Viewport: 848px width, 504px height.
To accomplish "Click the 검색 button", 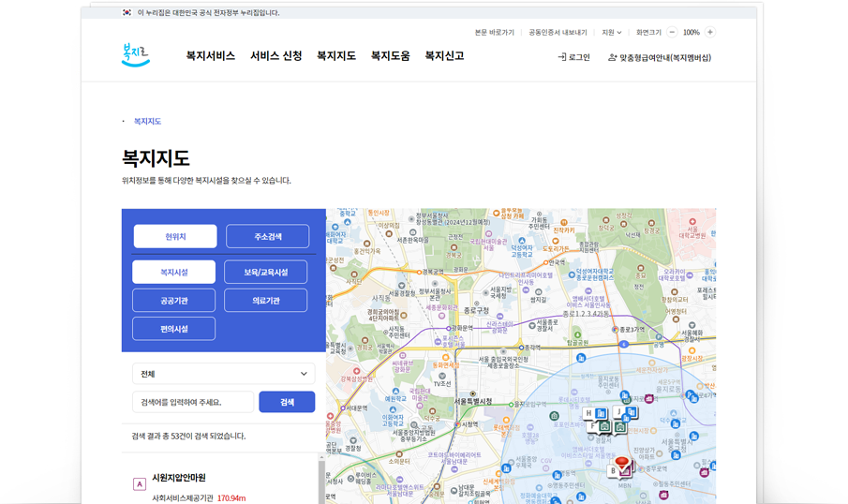I will [287, 402].
